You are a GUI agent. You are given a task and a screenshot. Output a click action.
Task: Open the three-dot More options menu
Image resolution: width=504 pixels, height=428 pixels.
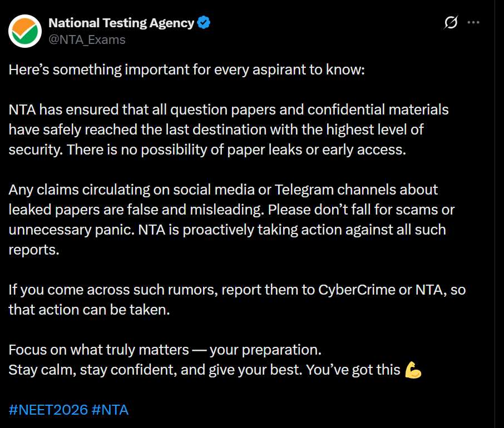click(473, 23)
